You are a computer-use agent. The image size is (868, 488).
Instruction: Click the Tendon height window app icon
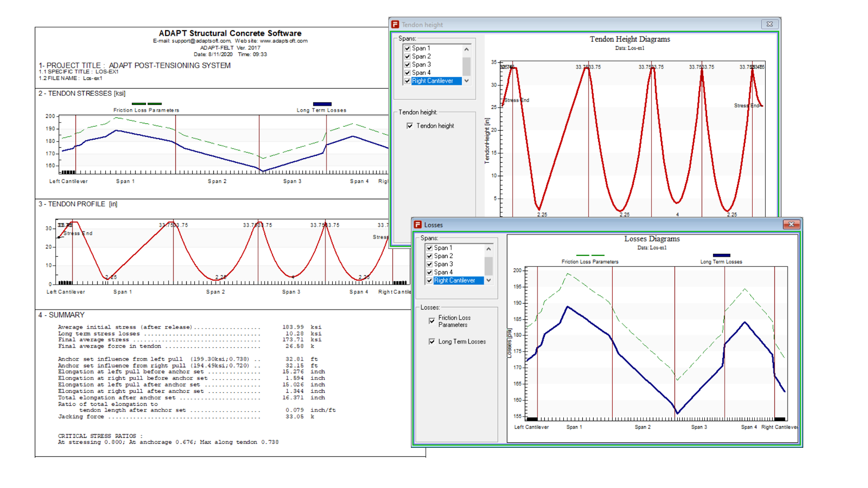pos(395,24)
